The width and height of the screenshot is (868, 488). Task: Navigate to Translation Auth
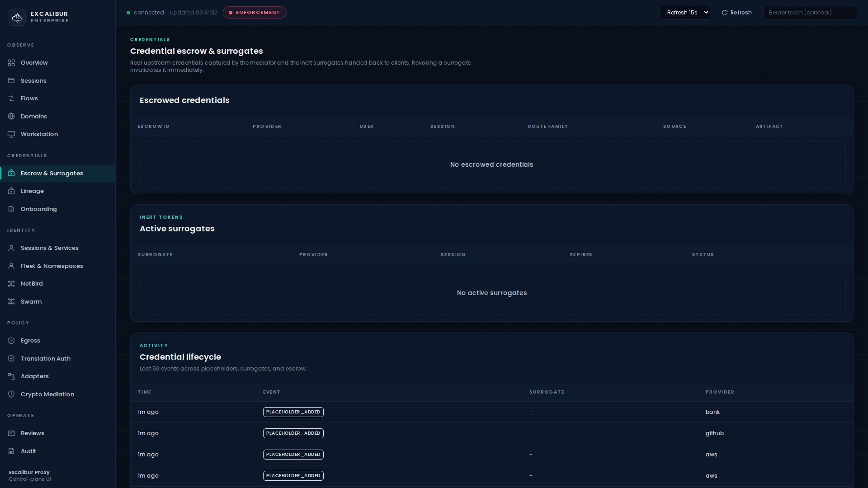pos(45,359)
